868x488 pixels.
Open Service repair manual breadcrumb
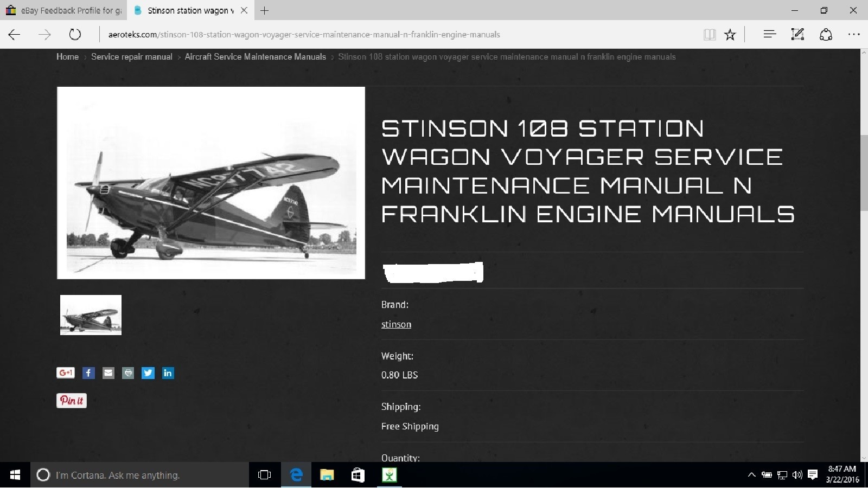coord(132,57)
